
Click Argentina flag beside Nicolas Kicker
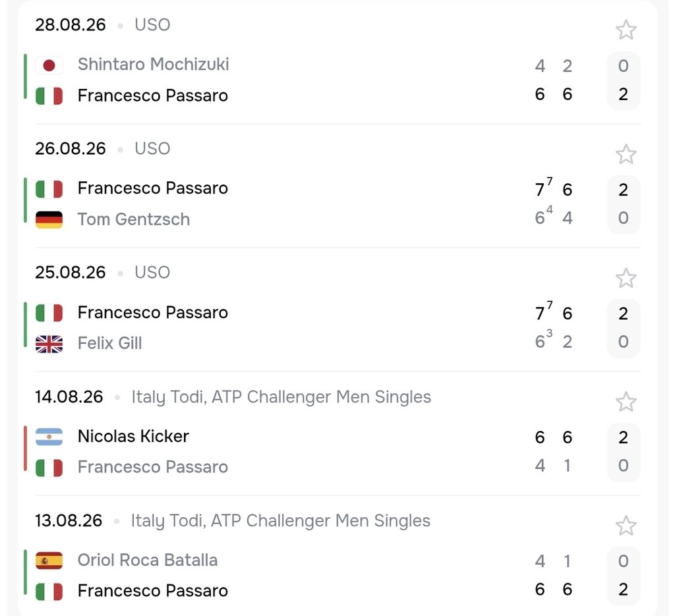[49, 437]
